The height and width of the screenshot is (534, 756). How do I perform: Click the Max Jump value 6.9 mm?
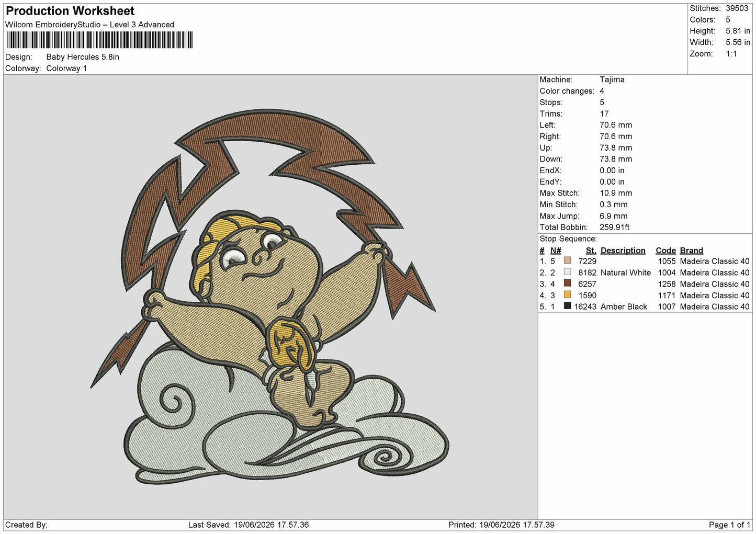coord(613,216)
